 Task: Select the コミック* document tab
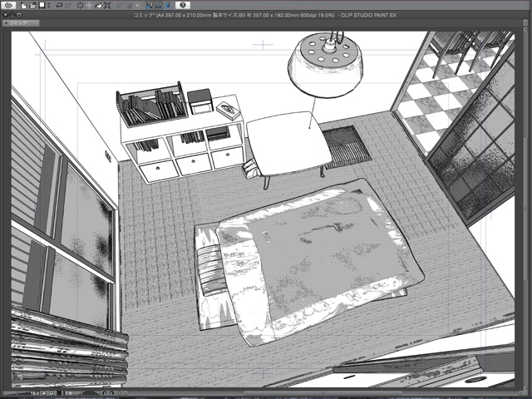tap(21, 23)
